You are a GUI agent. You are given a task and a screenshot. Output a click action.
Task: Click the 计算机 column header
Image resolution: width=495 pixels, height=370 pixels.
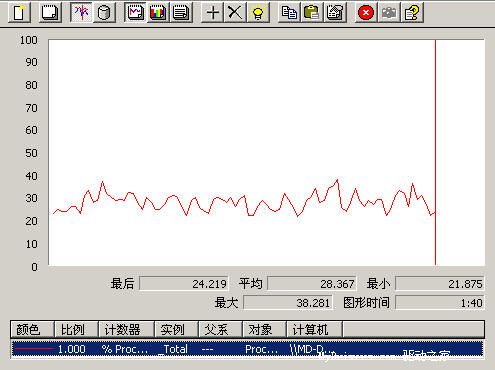click(x=314, y=330)
